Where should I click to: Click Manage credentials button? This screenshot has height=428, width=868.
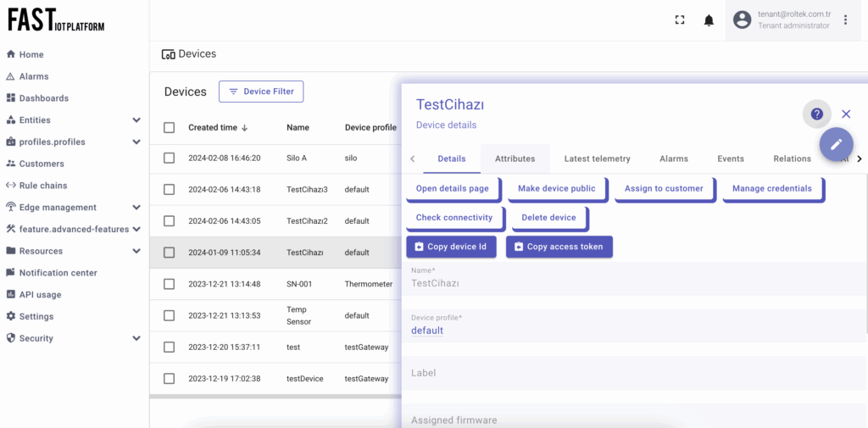click(772, 189)
